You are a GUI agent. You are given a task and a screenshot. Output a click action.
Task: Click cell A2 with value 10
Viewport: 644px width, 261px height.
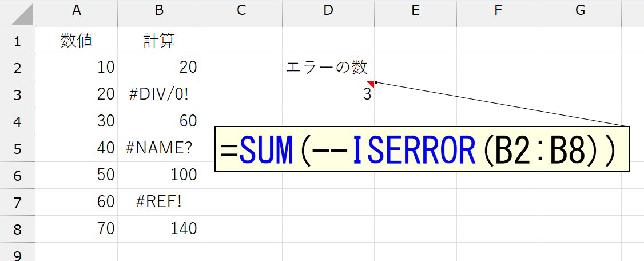click(77, 68)
